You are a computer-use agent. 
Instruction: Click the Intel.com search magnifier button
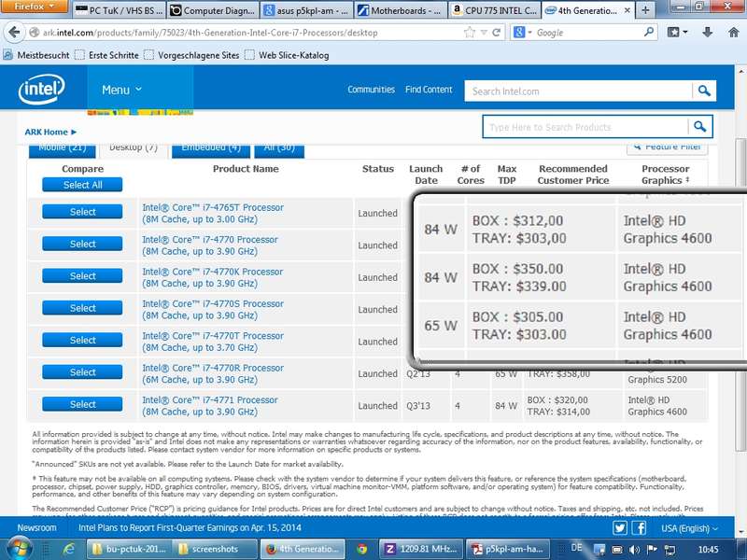click(704, 91)
